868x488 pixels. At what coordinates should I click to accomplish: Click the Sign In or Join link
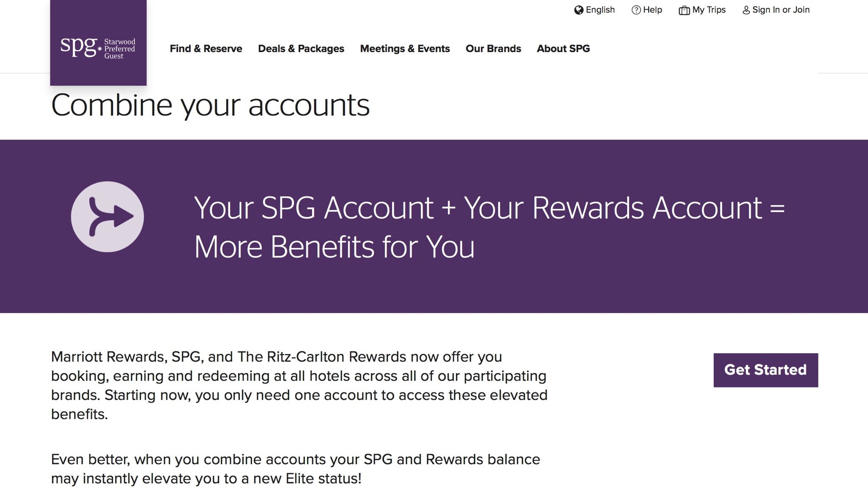[781, 9]
